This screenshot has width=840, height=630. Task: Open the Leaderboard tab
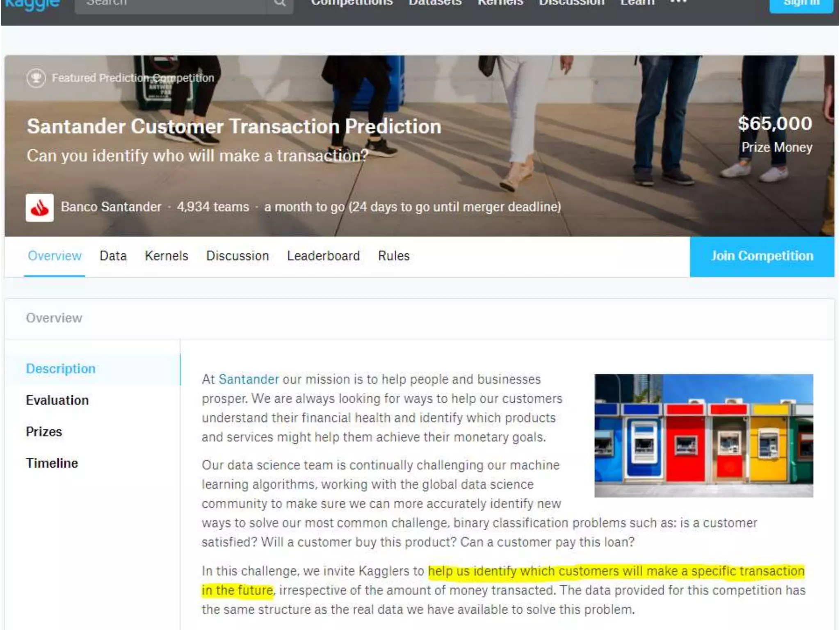(x=323, y=256)
